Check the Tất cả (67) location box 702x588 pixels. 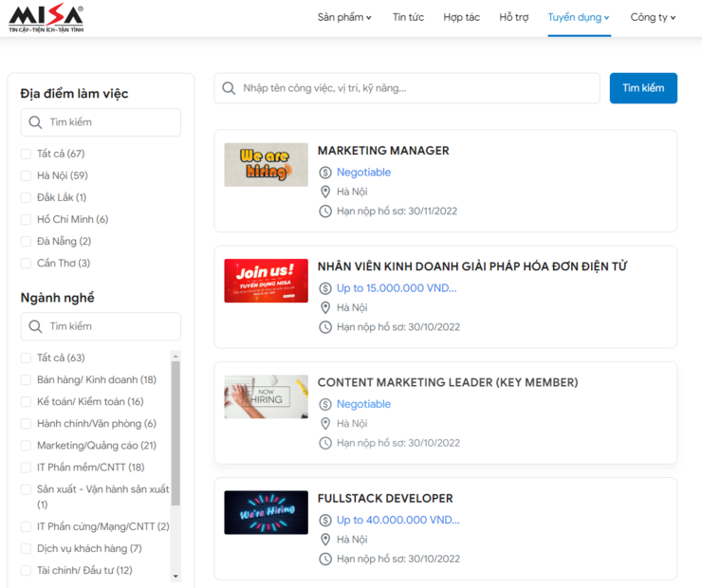[x=26, y=154]
